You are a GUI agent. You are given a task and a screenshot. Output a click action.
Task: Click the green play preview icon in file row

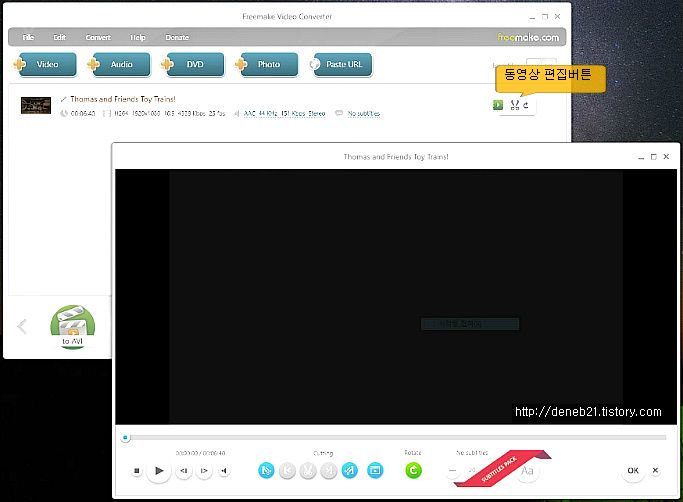(x=498, y=105)
